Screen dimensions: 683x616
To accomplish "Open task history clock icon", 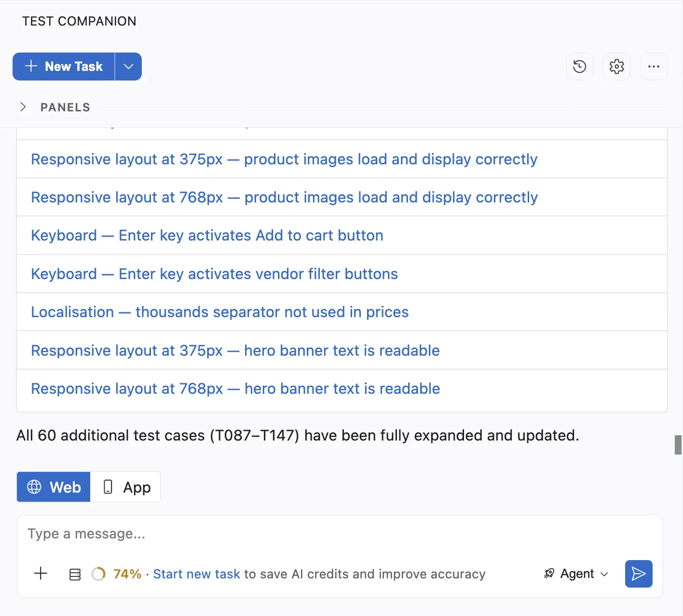I will [x=579, y=67].
